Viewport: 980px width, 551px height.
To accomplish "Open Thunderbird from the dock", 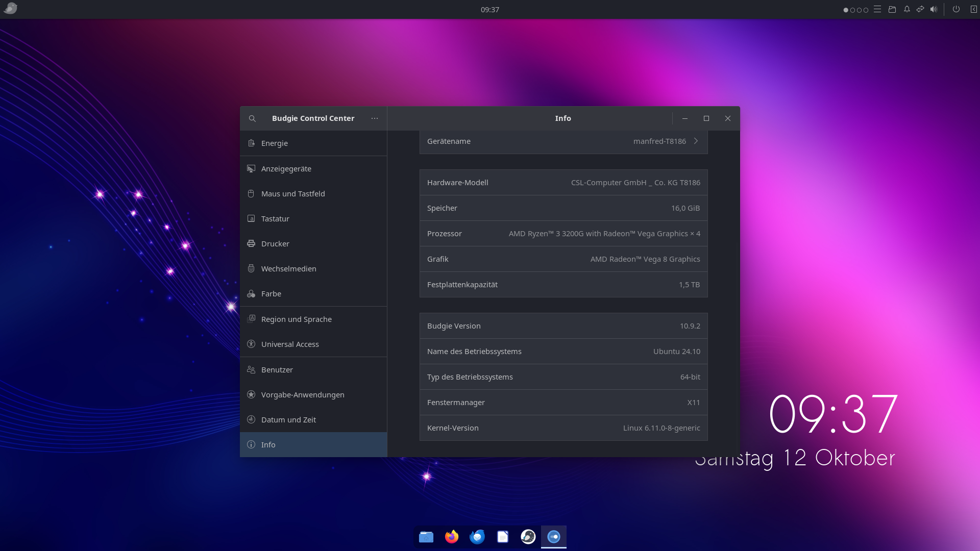I will [477, 537].
